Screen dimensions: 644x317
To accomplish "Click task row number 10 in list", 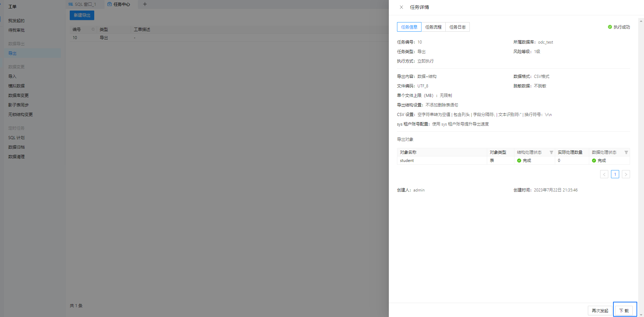I will pyautogui.click(x=229, y=38).
